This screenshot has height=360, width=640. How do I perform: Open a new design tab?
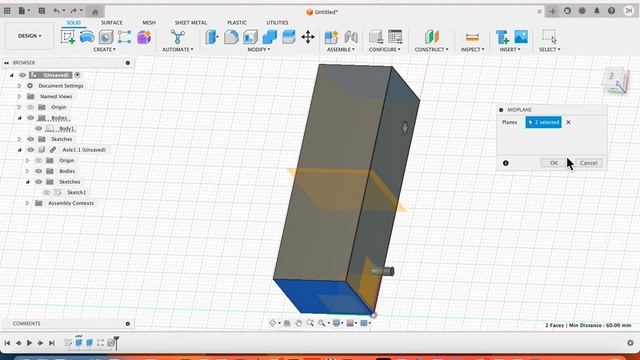coord(553,11)
